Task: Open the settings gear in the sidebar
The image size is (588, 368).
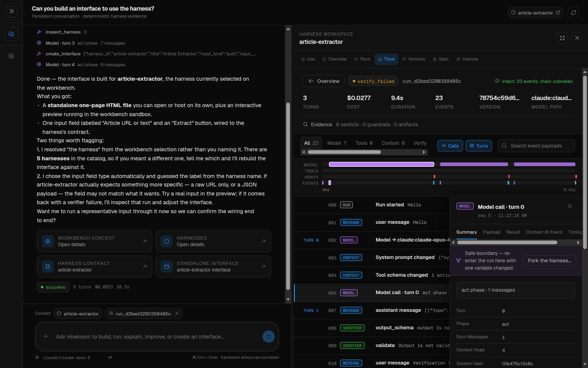Action: 11,56
